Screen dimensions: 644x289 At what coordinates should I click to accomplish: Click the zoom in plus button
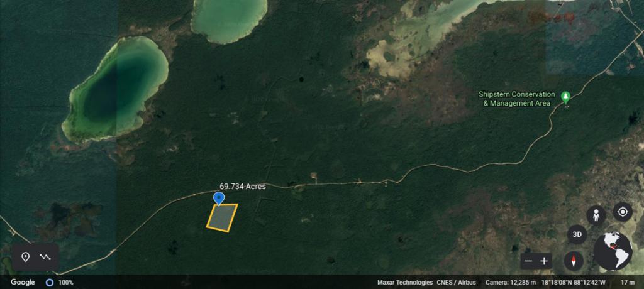click(544, 261)
